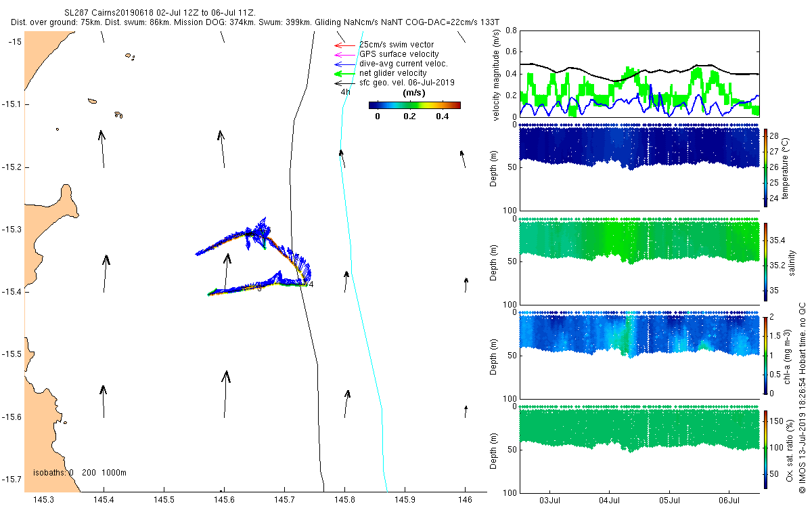Click the '05Jul' time axis tick
The image size is (812, 508).
tap(670, 499)
